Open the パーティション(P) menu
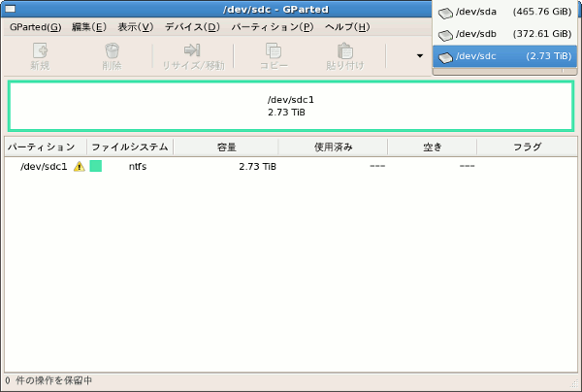The image size is (582, 392). (x=272, y=26)
